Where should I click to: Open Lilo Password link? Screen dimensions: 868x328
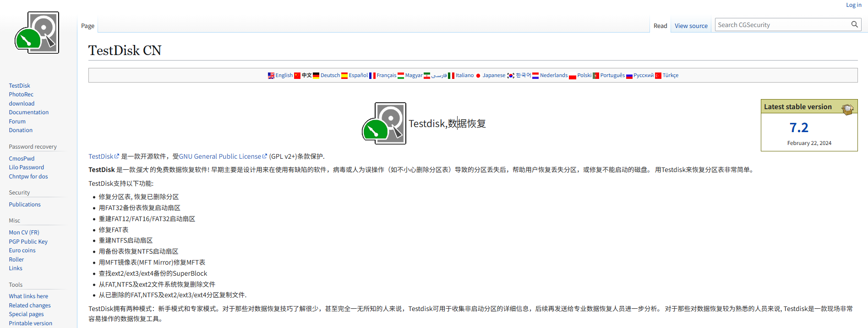pos(27,167)
